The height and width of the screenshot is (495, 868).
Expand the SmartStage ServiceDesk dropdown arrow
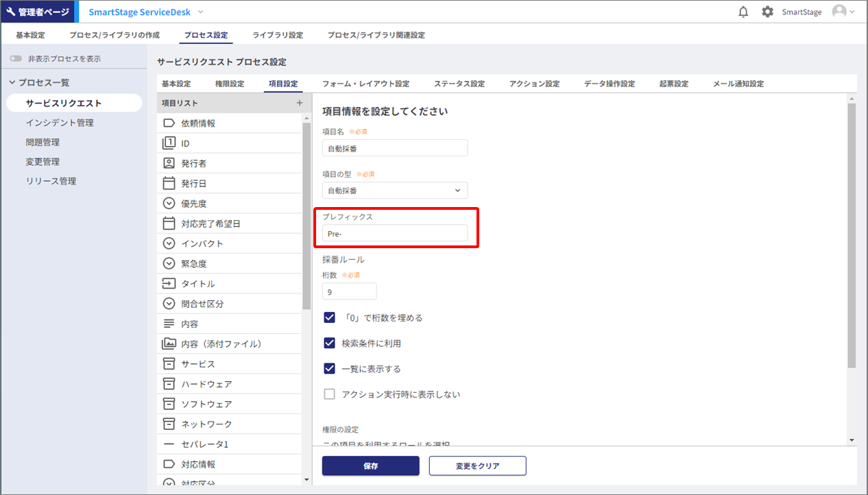point(201,12)
